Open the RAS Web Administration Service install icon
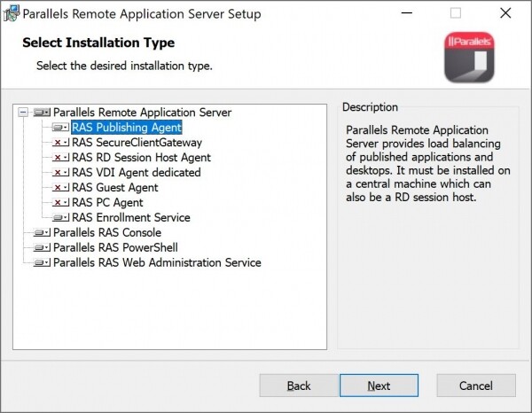This screenshot has height=413, width=532. [42, 263]
